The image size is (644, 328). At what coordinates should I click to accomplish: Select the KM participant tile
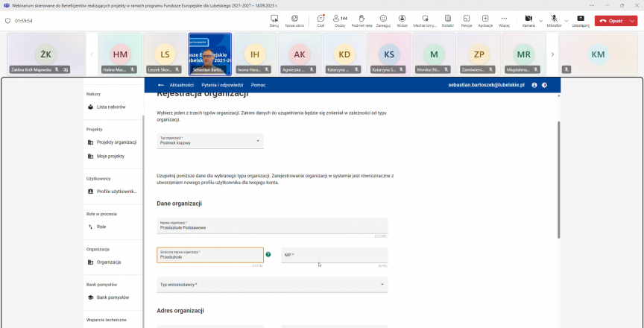pyautogui.click(x=598, y=54)
